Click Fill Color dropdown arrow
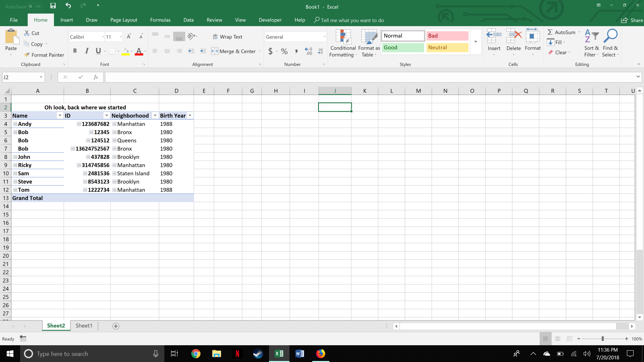Viewport: 644px width, 362px height. coord(132,52)
